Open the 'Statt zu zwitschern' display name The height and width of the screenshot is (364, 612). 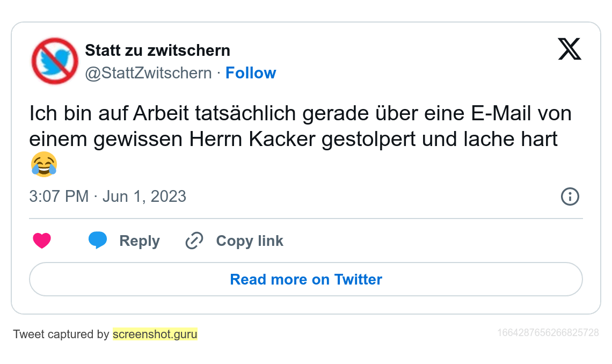157,50
